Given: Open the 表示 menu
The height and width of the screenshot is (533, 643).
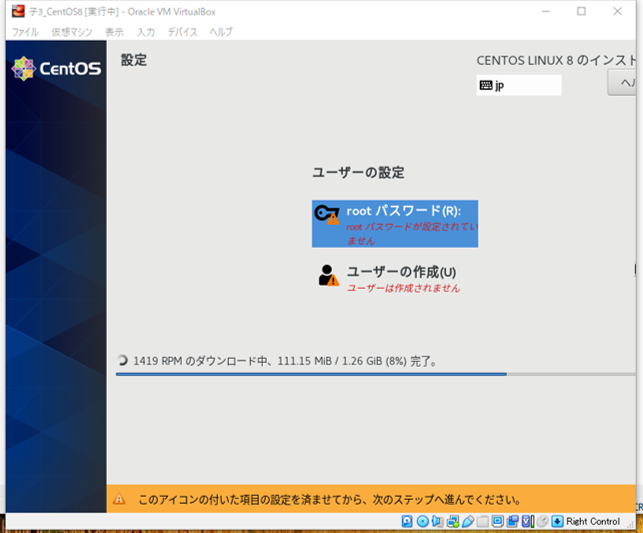Looking at the screenshot, I should click(114, 32).
